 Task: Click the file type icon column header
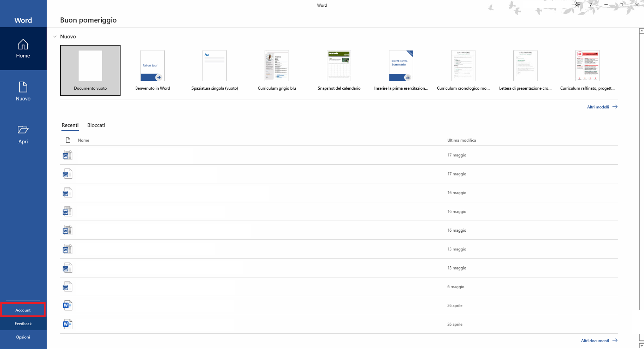pos(68,140)
